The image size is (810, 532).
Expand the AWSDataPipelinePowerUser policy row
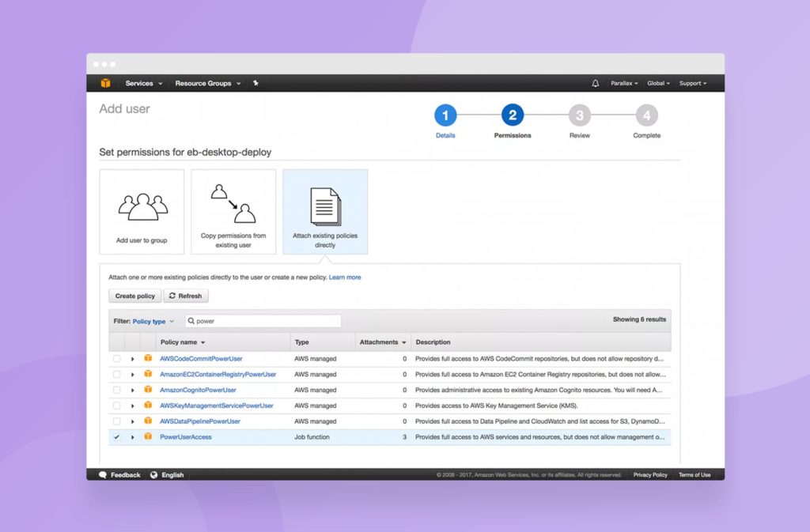(133, 421)
